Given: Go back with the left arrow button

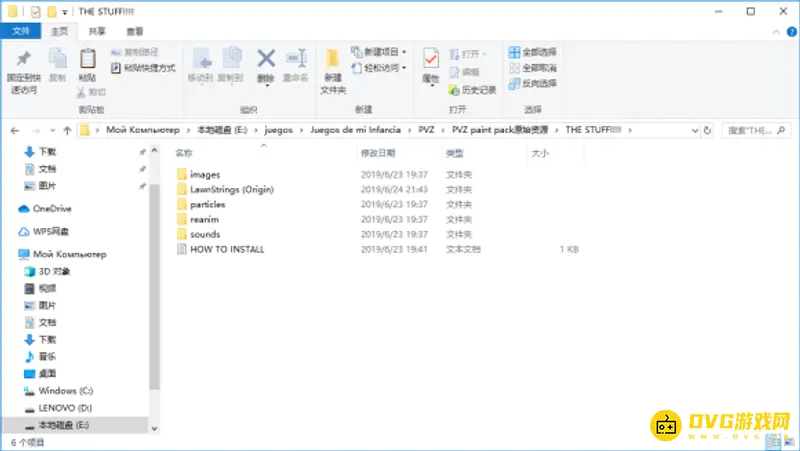Looking at the screenshot, I should tap(15, 131).
